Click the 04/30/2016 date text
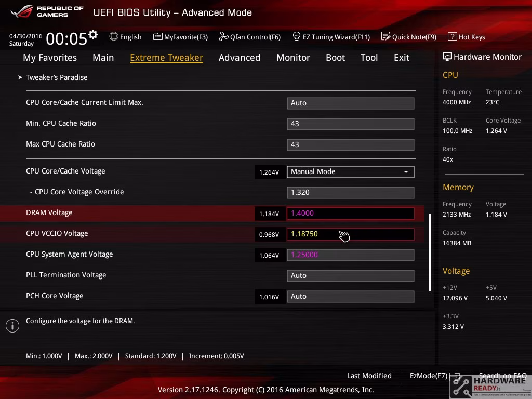Image resolution: width=532 pixels, height=399 pixels. pyautogui.click(x=26, y=36)
